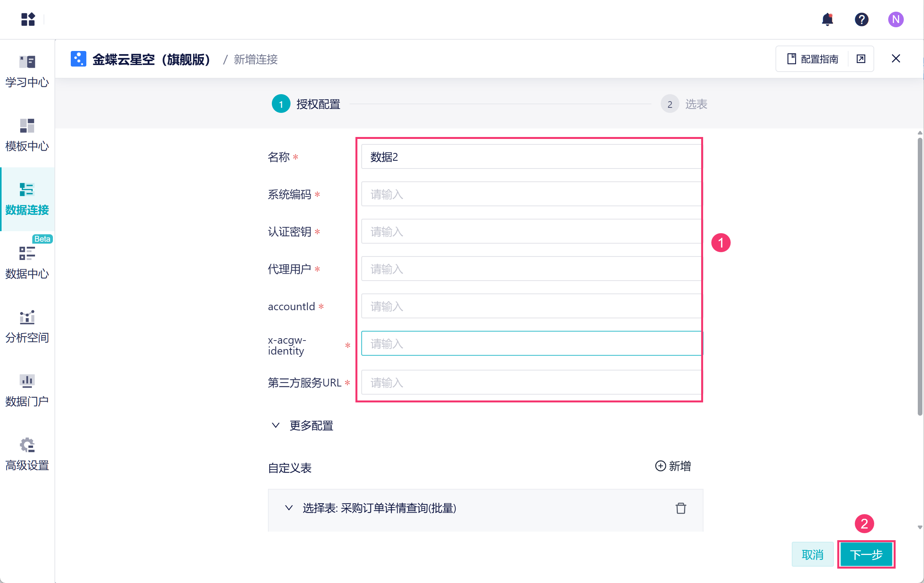The image size is (924, 583).
Task: Expand the 更多配置 section
Action: (303, 426)
